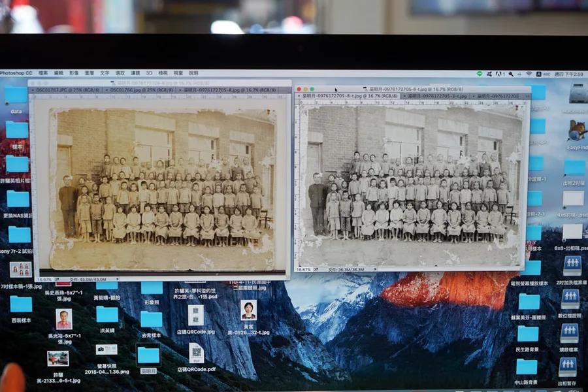
Task: Click the Wi-Fi status icon
Action: [x=529, y=74]
